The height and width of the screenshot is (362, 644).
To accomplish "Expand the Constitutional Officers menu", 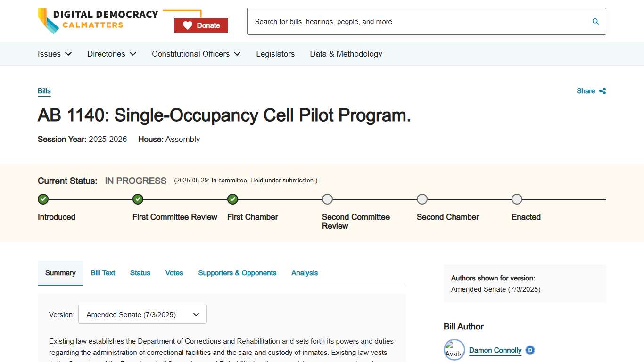I will tap(196, 54).
